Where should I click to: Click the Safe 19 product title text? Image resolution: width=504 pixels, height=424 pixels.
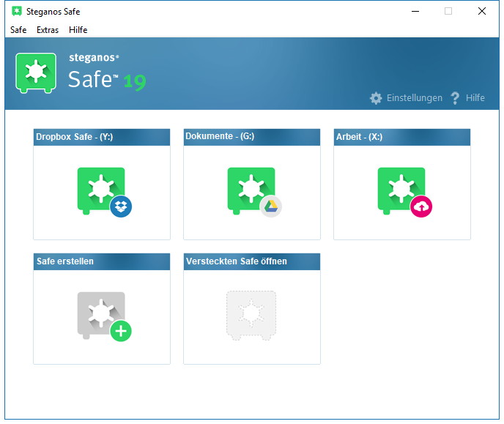point(107,80)
